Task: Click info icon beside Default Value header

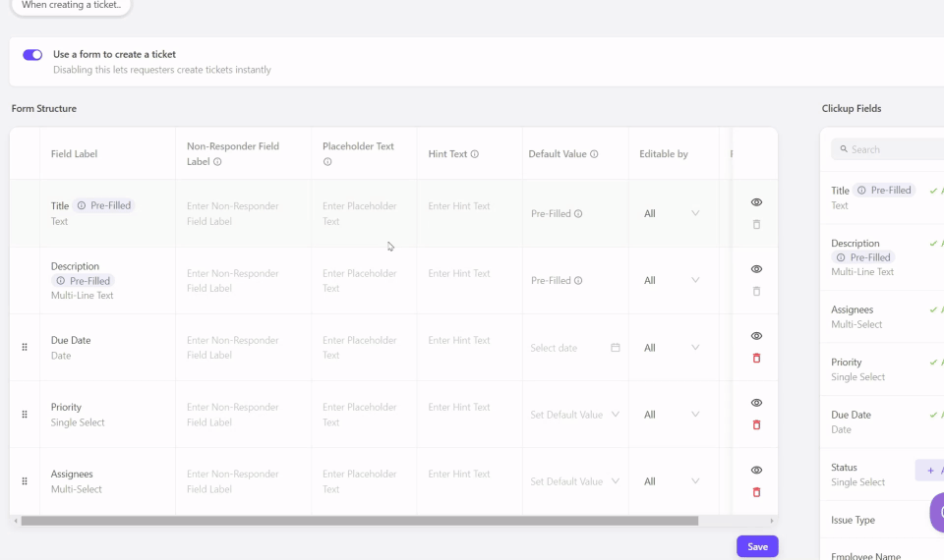Action: (x=594, y=154)
